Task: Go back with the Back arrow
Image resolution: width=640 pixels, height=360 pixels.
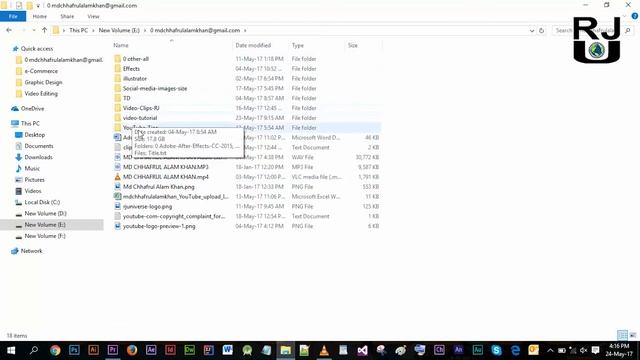Action: tap(9, 30)
